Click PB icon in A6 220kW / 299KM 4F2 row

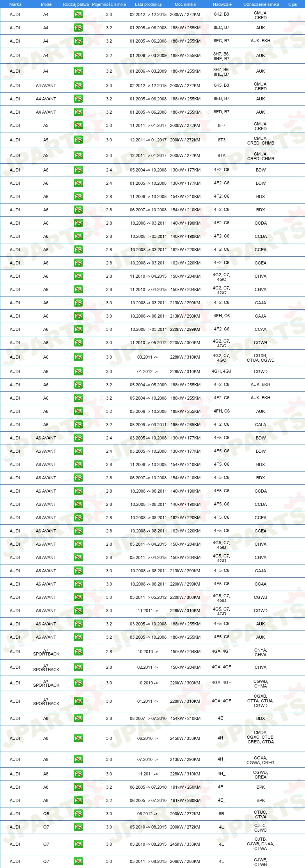tap(78, 329)
